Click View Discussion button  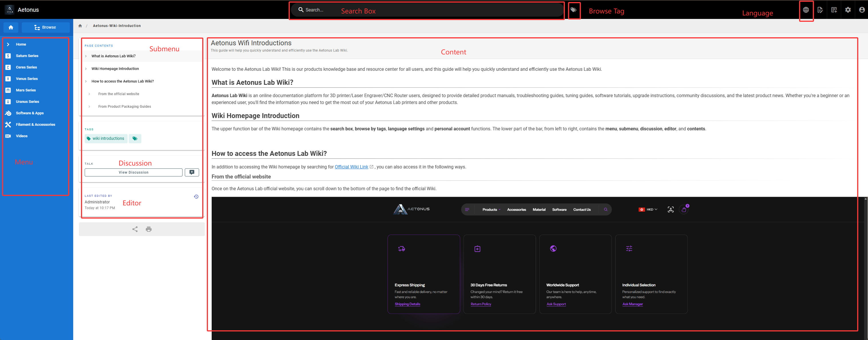click(133, 172)
